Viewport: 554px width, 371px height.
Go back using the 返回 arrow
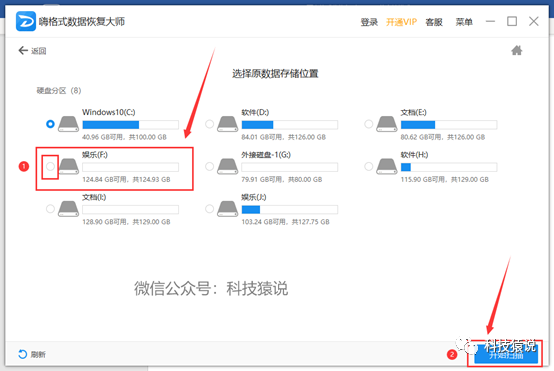[x=23, y=51]
